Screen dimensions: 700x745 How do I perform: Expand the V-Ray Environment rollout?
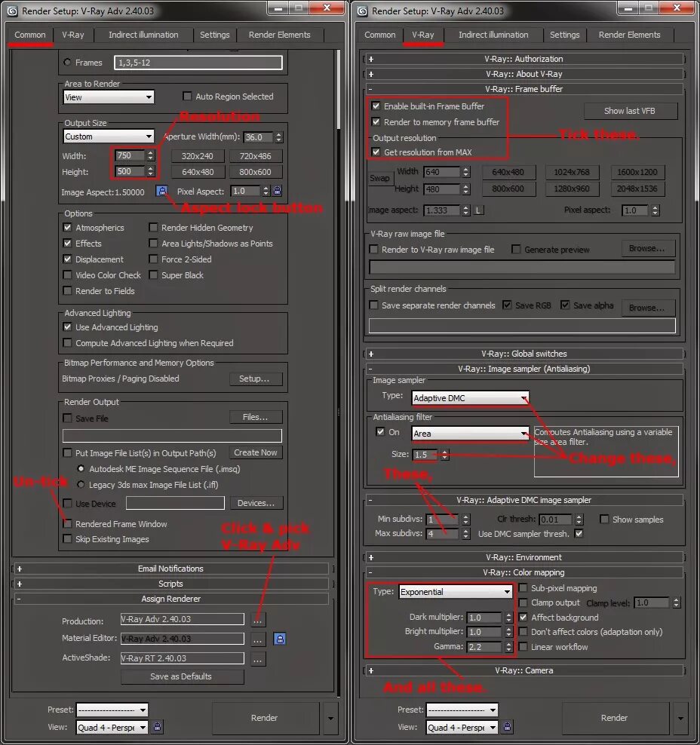pyautogui.click(x=523, y=557)
